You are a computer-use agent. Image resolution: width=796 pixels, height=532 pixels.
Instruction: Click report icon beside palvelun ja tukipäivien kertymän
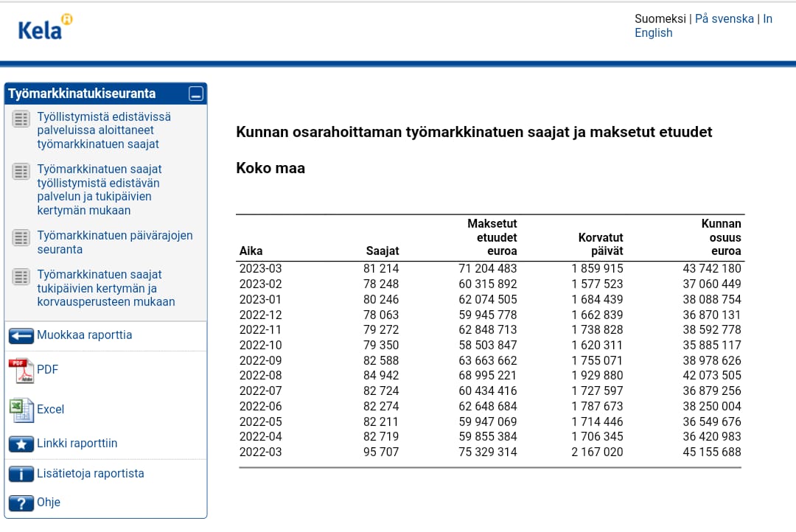pos(21,172)
